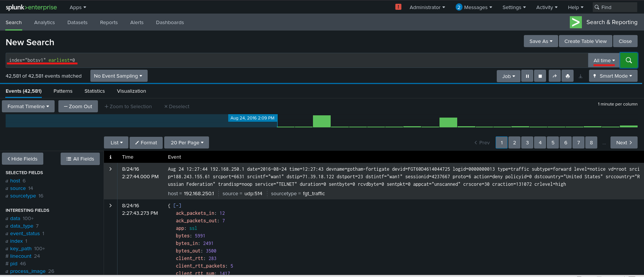Click the export download icon

point(580,76)
